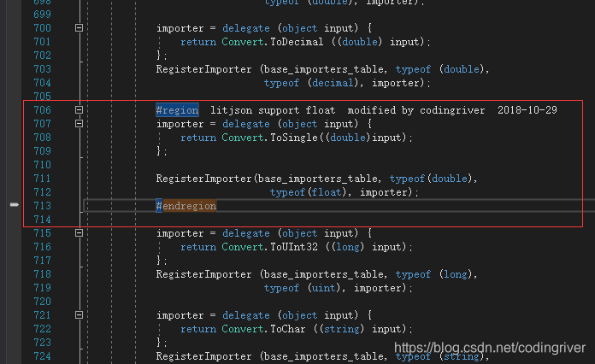
Task: Click typeof(float) on line 712
Action: (308, 192)
